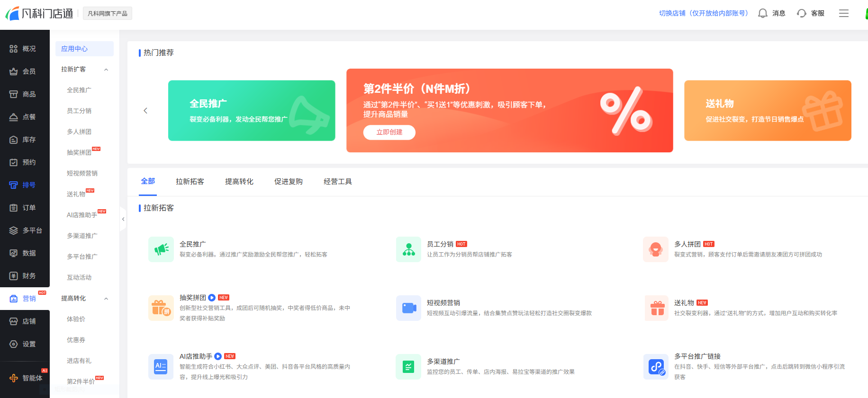
Task: Select the 排号 queue icon
Action: click(13, 185)
